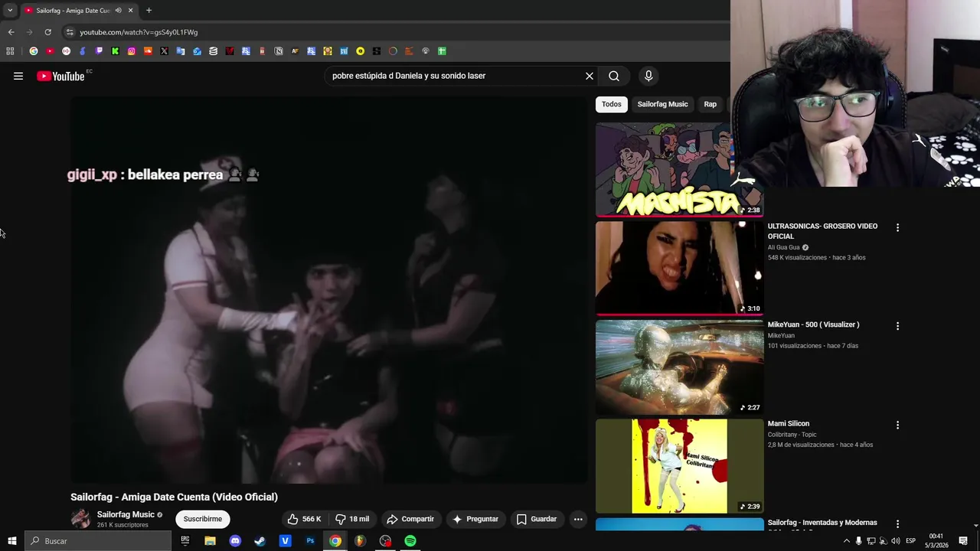Open the Ali Gua Gua channel name
Image resolution: width=980 pixels, height=551 pixels.
pos(783,247)
